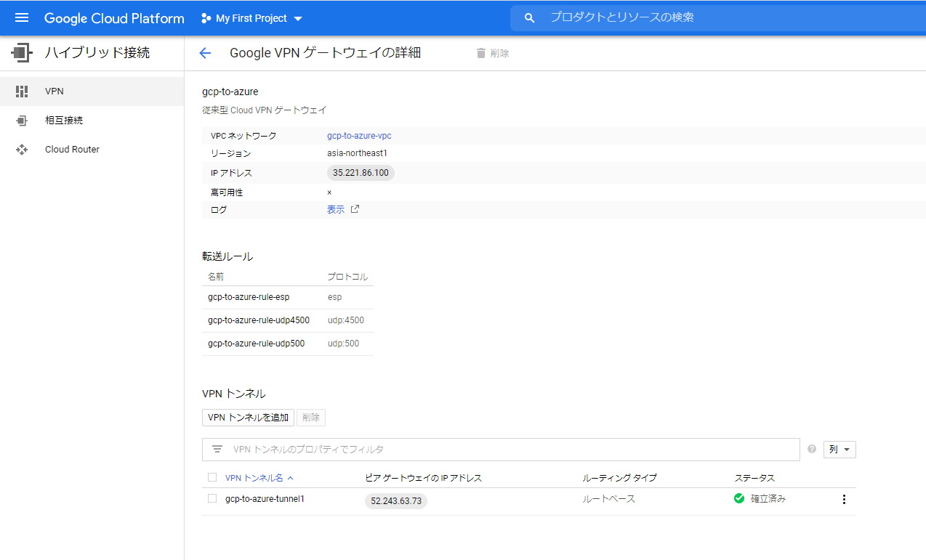The width and height of the screenshot is (926, 560).
Task: Click the asia-northeast1 region value
Action: [358, 153]
